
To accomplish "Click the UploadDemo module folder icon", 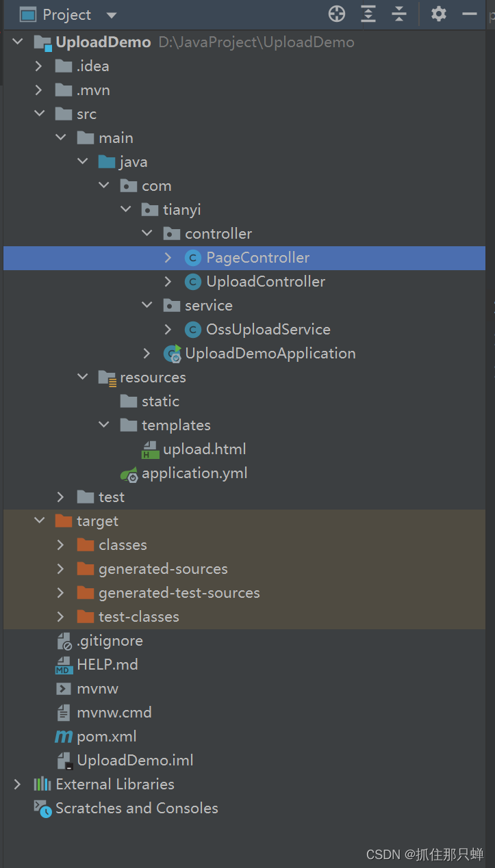I will pyautogui.click(x=43, y=43).
